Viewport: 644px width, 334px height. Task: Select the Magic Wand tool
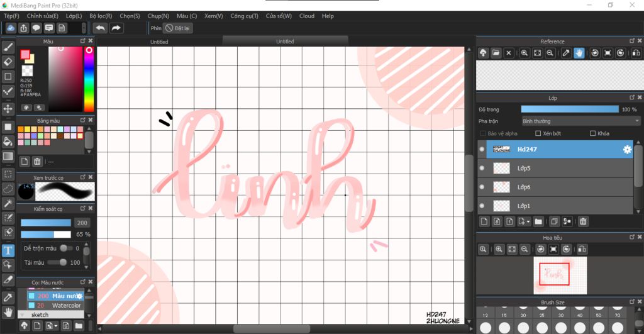pos(8,203)
